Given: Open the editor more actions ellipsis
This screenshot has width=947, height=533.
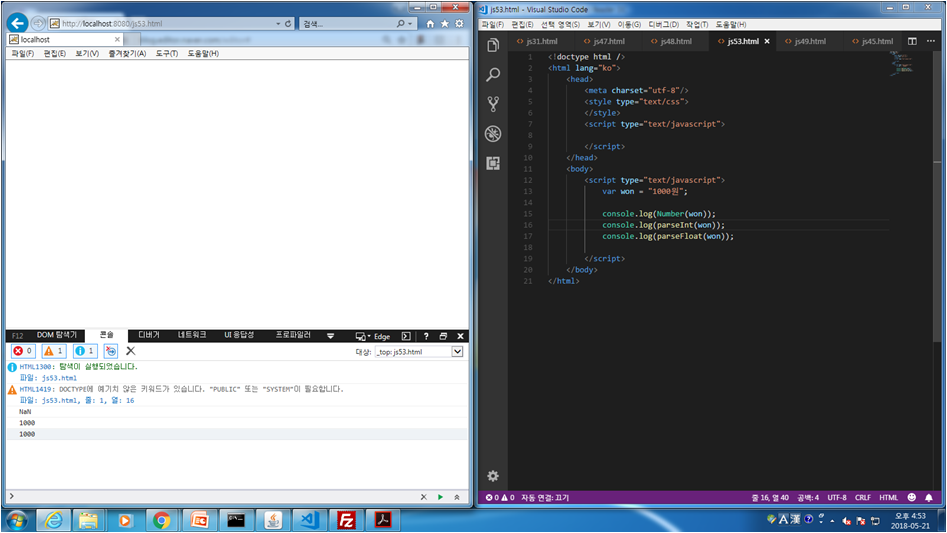Looking at the screenshot, I should [x=931, y=41].
